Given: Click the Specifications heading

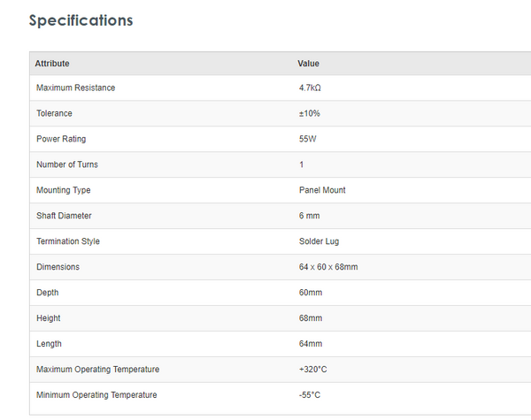Looking at the screenshot, I should pyautogui.click(x=81, y=20).
